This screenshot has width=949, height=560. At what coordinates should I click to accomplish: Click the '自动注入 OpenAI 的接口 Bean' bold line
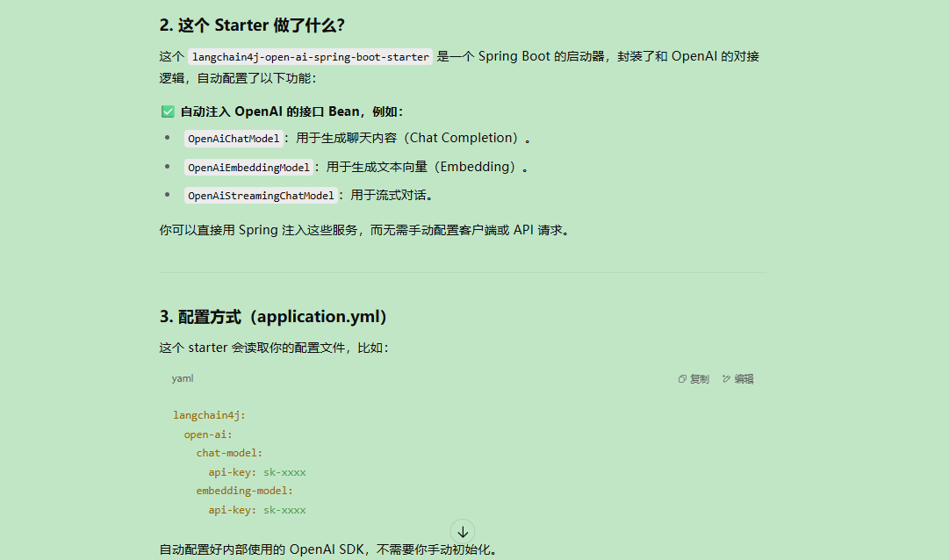point(291,112)
